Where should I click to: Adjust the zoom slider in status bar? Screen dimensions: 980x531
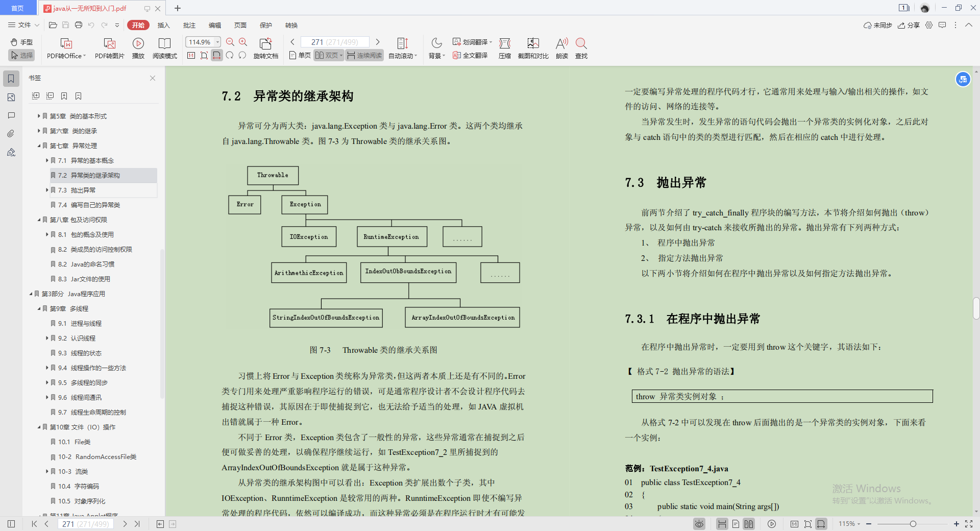pyautogui.click(x=913, y=524)
